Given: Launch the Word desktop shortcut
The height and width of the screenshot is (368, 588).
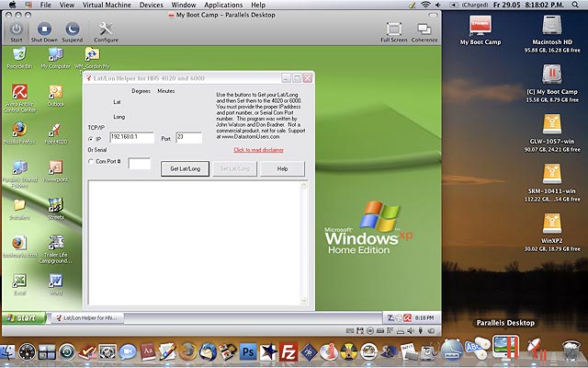Looking at the screenshot, I should tap(55, 281).
